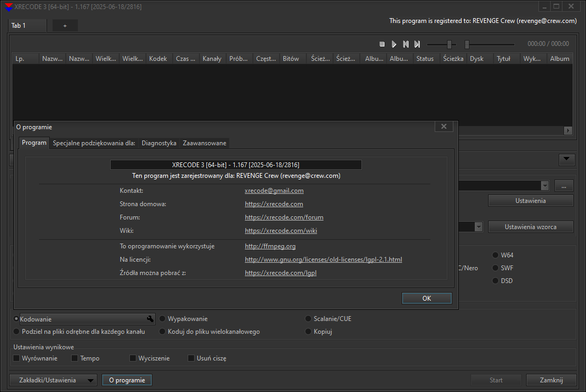Screen dimensions: 586x392
Task: Select the Program tab
Action: click(34, 143)
